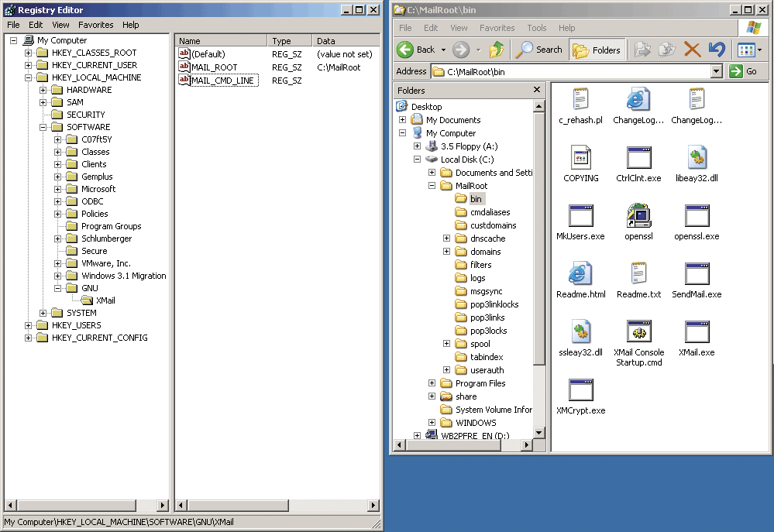Select SendMail.exe icon
Screen dimensions: 774x532
click(x=697, y=273)
